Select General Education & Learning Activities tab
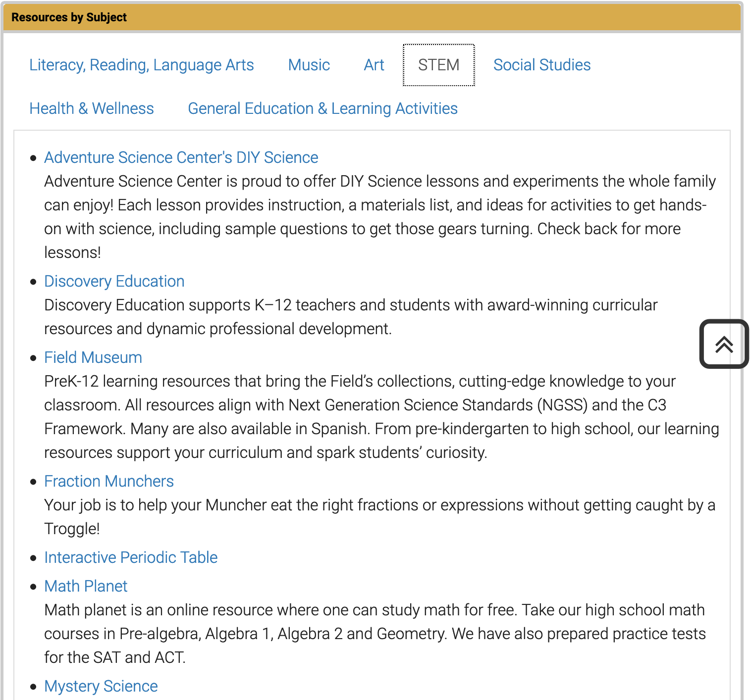The height and width of the screenshot is (700, 750). (x=322, y=108)
